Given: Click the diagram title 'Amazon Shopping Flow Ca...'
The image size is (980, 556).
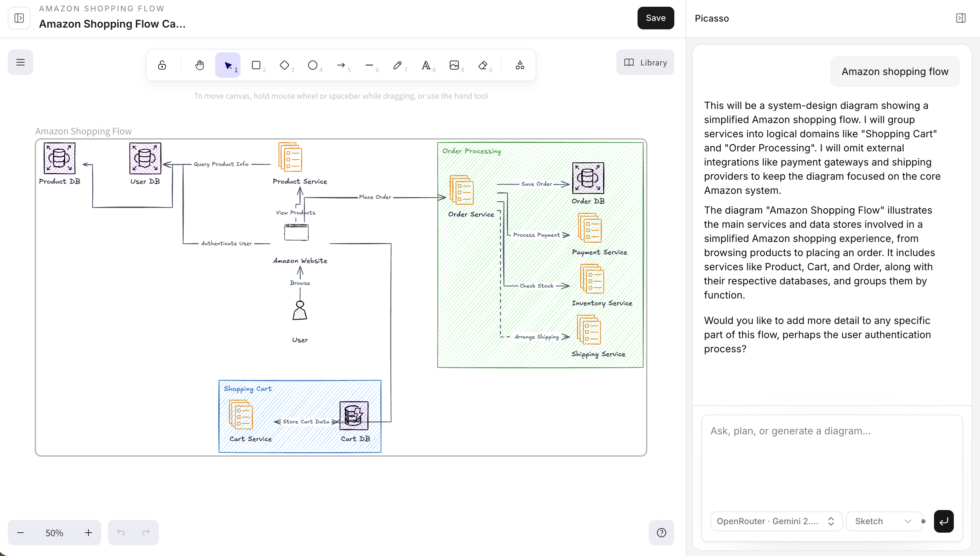Looking at the screenshot, I should (112, 24).
